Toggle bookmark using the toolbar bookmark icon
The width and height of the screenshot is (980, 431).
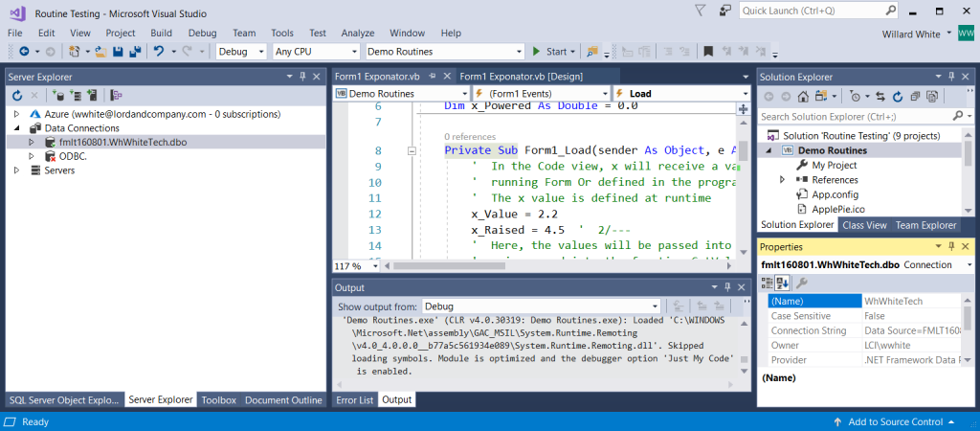(708, 51)
